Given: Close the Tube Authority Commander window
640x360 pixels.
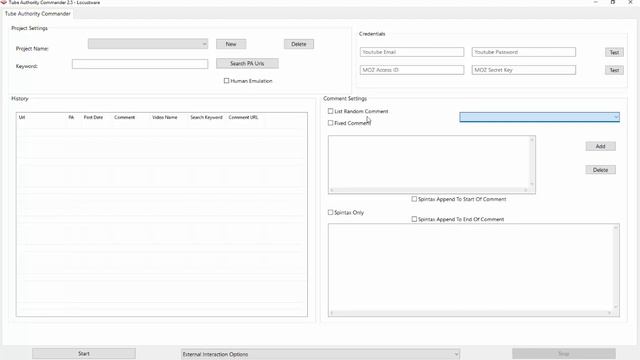Looking at the screenshot, I should click(630, 2).
